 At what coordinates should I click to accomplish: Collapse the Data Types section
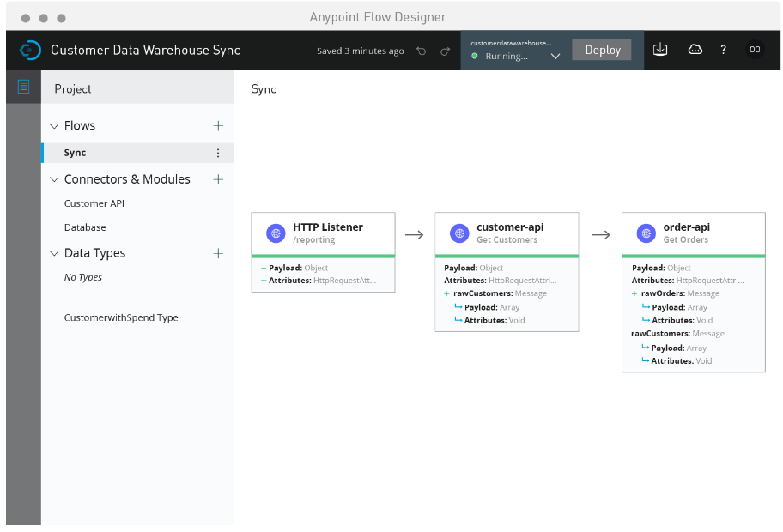55,253
